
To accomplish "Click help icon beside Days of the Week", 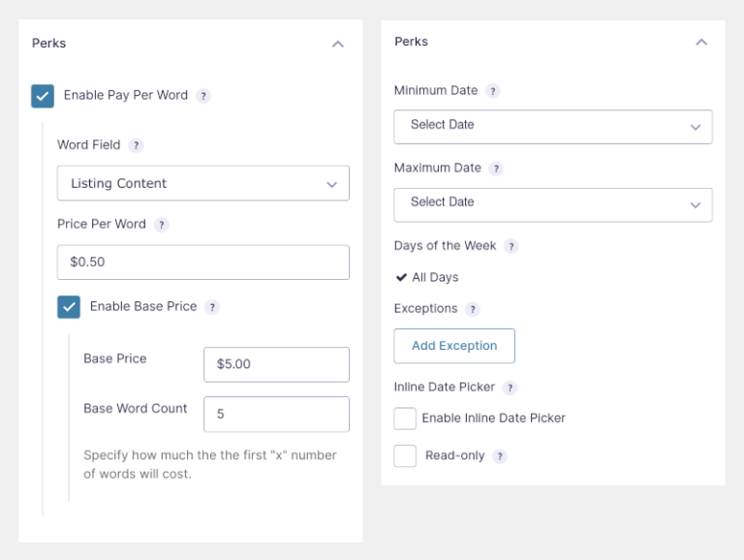I will 511,246.
